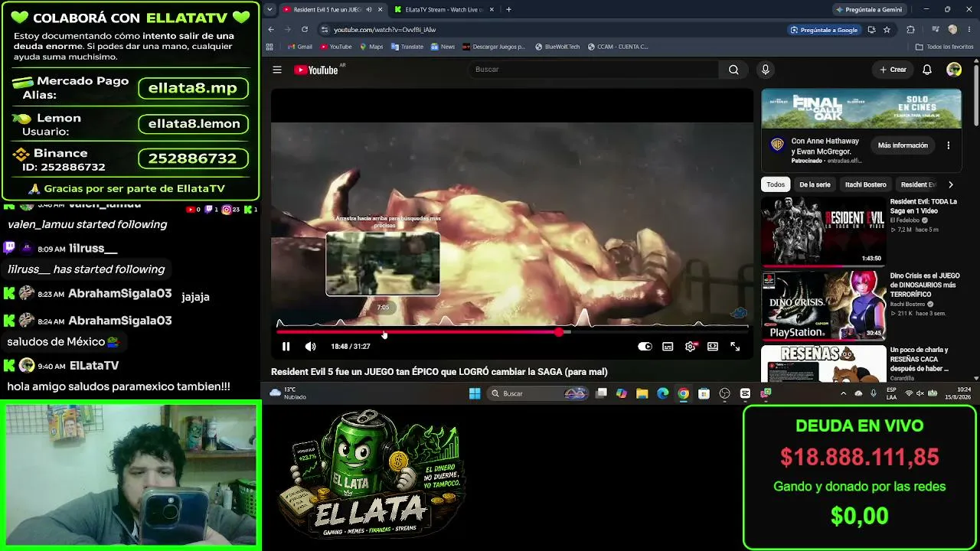
Task: Open the video player settings gear
Action: 691,347
